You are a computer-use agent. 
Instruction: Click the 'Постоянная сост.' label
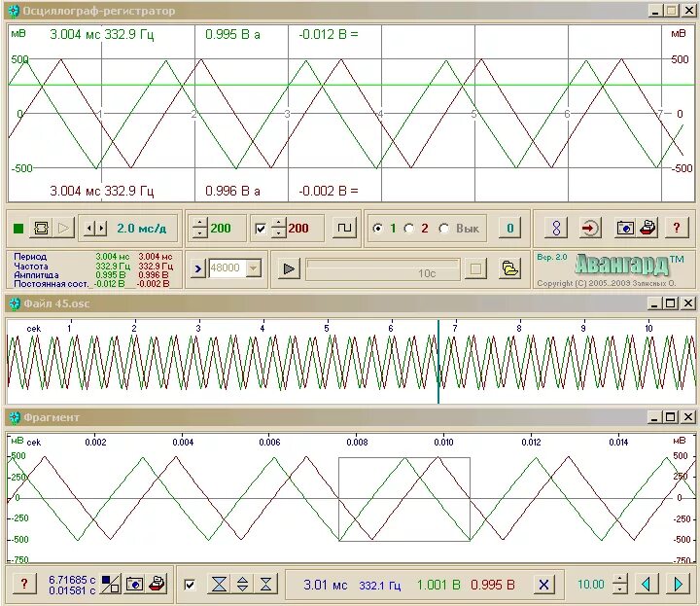(51, 284)
